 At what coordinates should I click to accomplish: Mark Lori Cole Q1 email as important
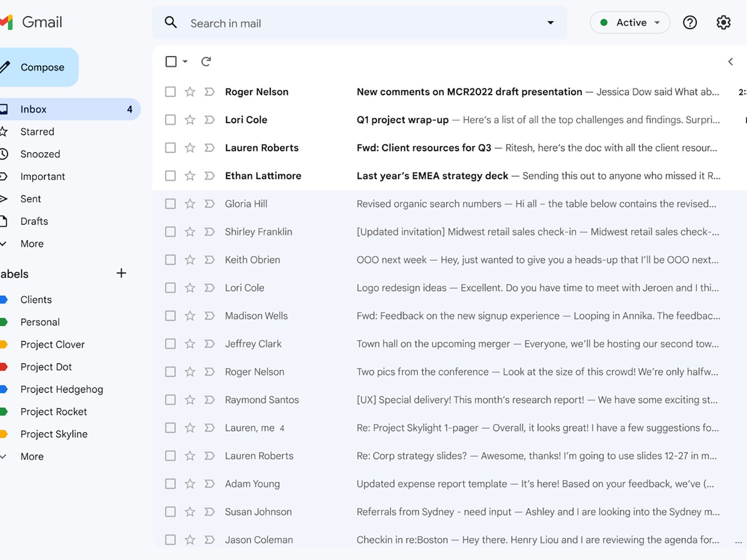pyautogui.click(x=210, y=120)
